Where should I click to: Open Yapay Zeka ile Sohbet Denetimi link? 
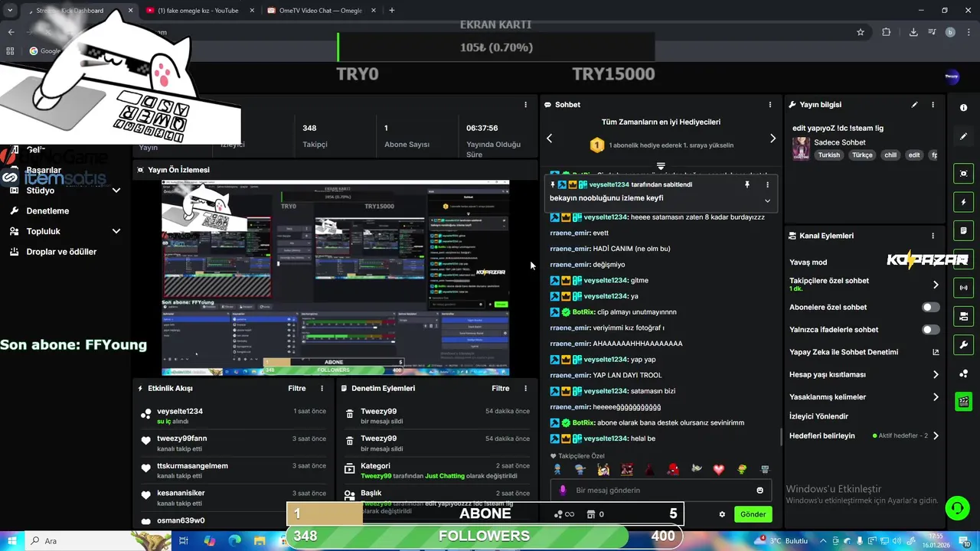(864, 352)
